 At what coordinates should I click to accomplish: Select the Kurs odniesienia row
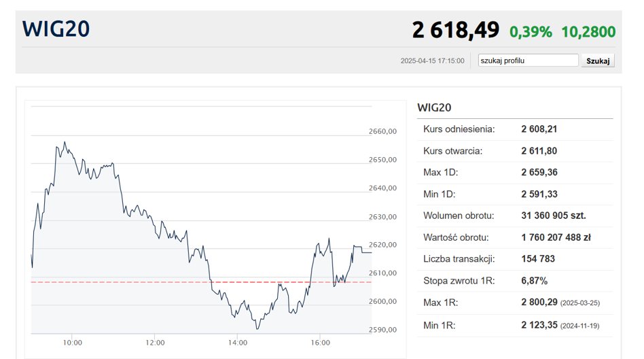coord(514,129)
